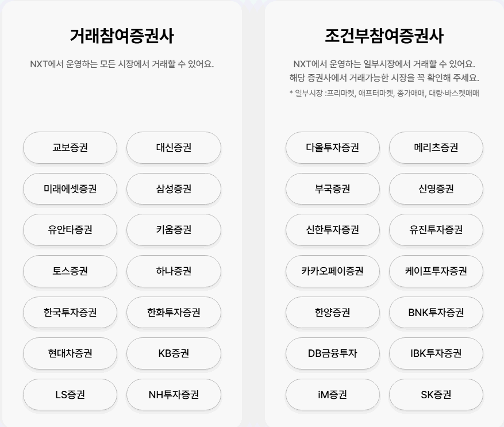Click the 삼성증권 pill button

pos(174,189)
